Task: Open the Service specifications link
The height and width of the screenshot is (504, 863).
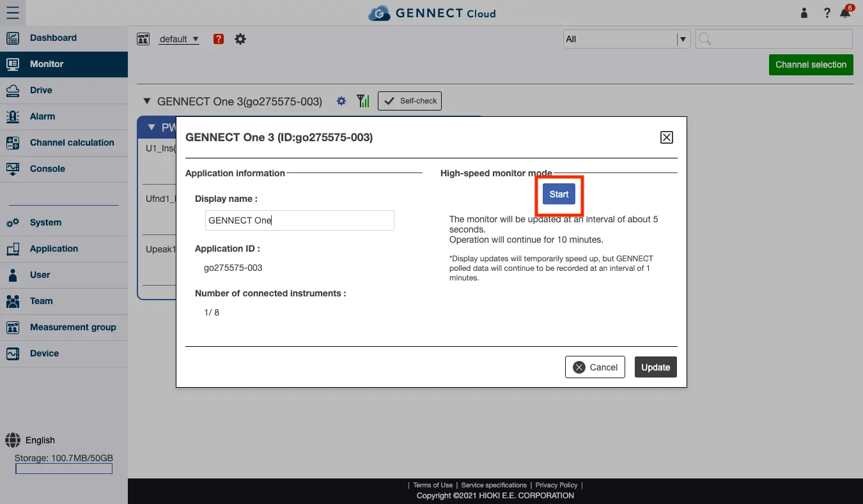Action: click(x=494, y=485)
